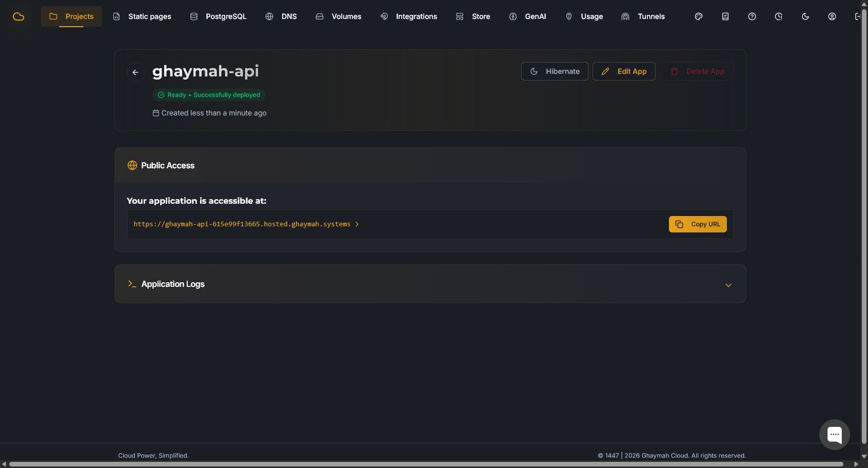This screenshot has width=868, height=468.
Task: View the Usage section
Action: tap(584, 16)
